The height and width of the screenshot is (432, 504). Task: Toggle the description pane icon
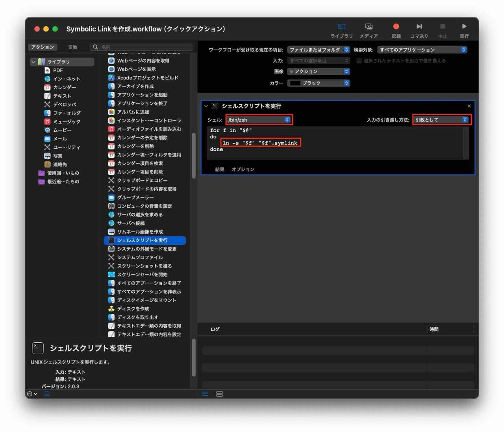[x=47, y=394]
